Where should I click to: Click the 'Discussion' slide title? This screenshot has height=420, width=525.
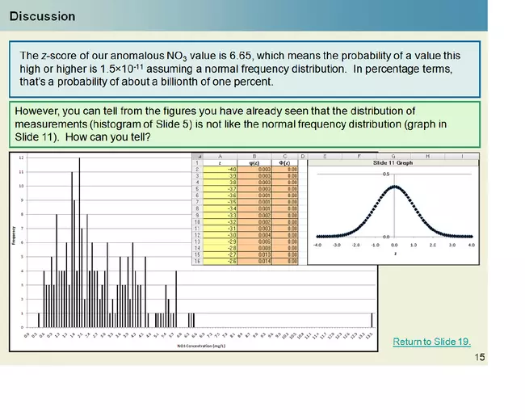pyautogui.click(x=43, y=16)
